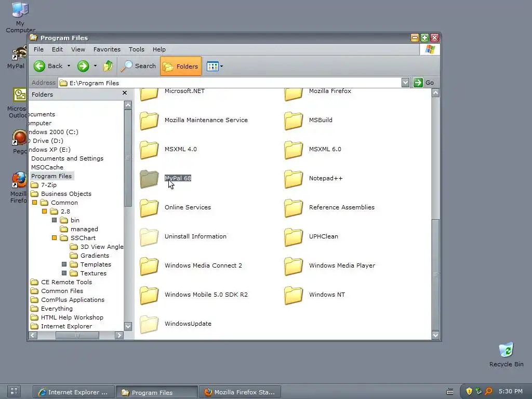Open the Views icon menu
The height and width of the screenshot is (399, 532).
point(212,66)
